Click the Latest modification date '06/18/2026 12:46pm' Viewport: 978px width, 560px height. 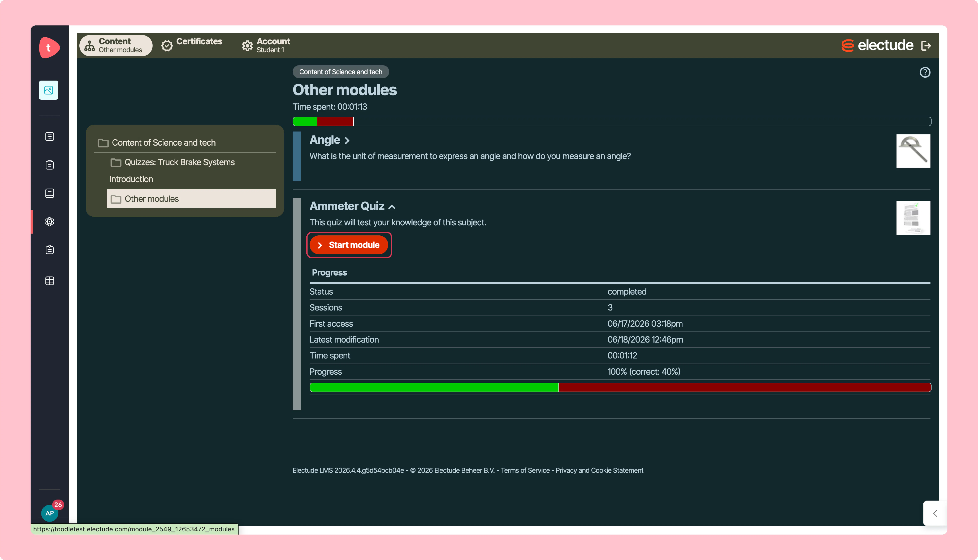[x=645, y=340]
